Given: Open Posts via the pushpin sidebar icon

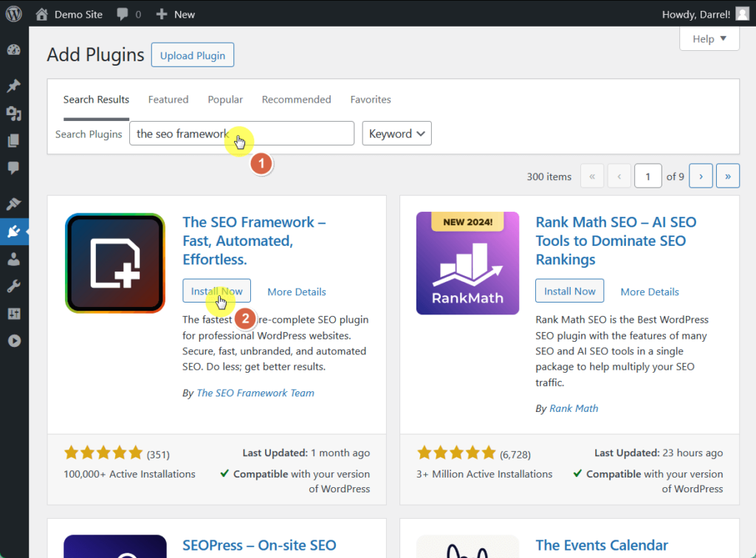Looking at the screenshot, I should pyautogui.click(x=14, y=86).
